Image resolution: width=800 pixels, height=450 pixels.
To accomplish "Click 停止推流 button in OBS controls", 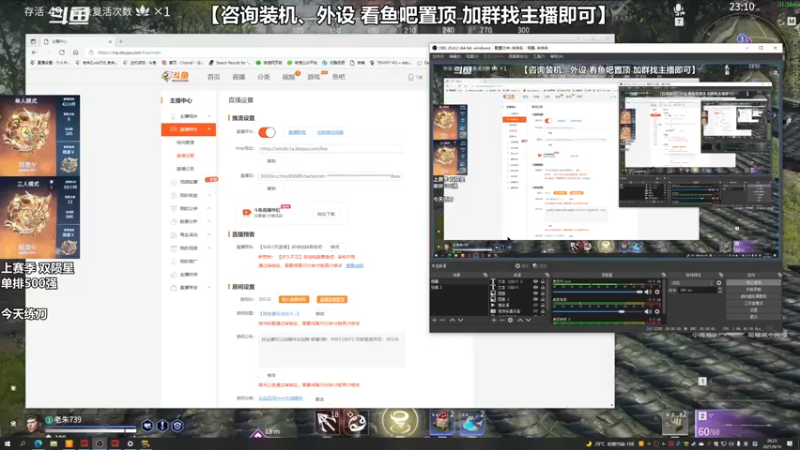I will coord(753,283).
